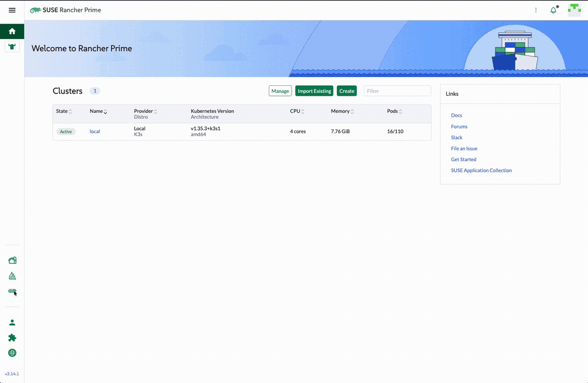The width and height of the screenshot is (588, 383).
Task: Open the three-dot page actions menu
Action: pyautogui.click(x=536, y=10)
